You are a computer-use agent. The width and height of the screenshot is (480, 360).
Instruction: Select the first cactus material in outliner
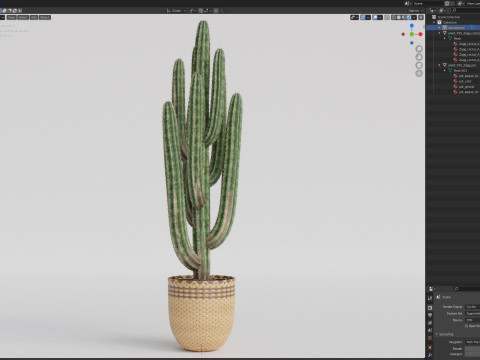[467, 44]
